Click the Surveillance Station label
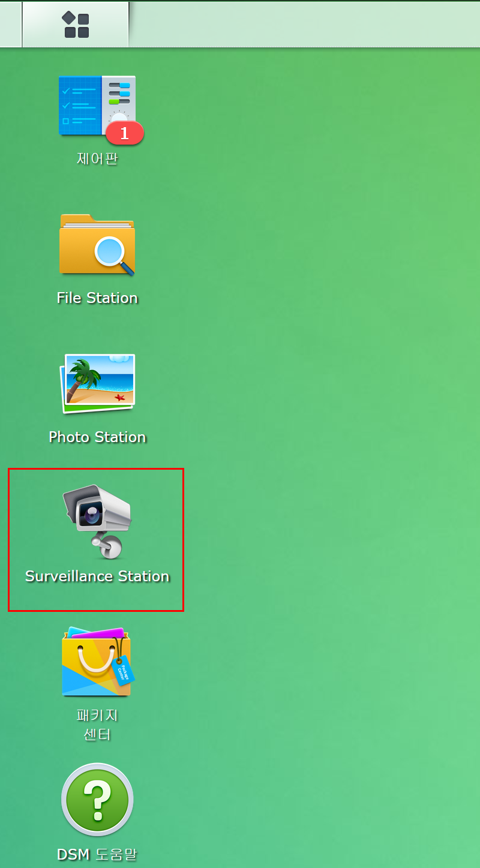Screen dimensions: 480x868 97,576
